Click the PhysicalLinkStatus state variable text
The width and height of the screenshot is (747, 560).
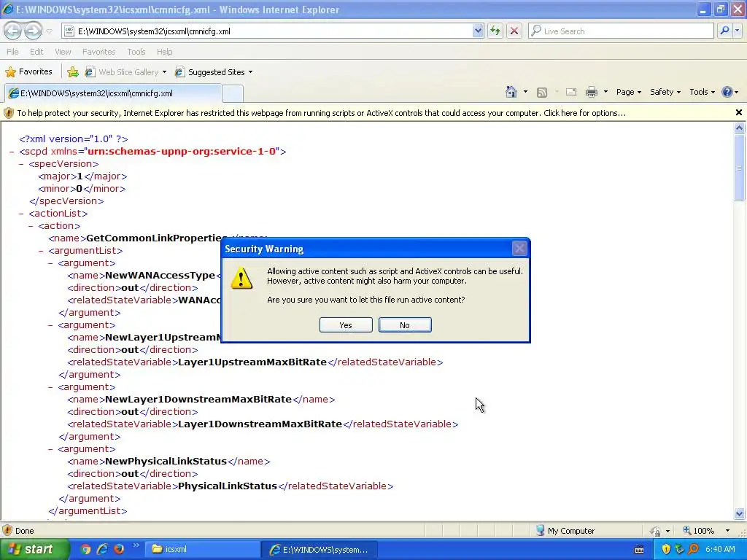pyautogui.click(x=228, y=486)
